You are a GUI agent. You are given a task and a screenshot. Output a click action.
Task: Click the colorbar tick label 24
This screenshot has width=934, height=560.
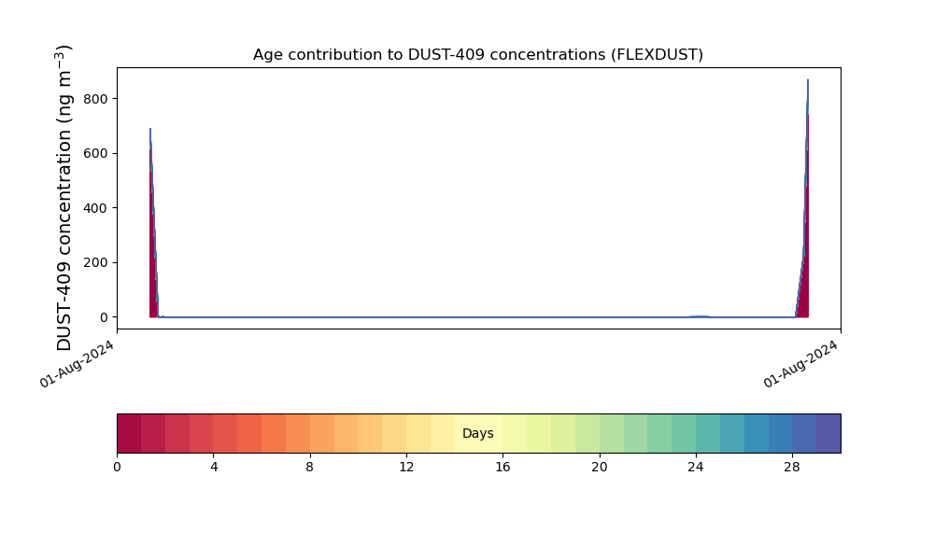click(696, 467)
